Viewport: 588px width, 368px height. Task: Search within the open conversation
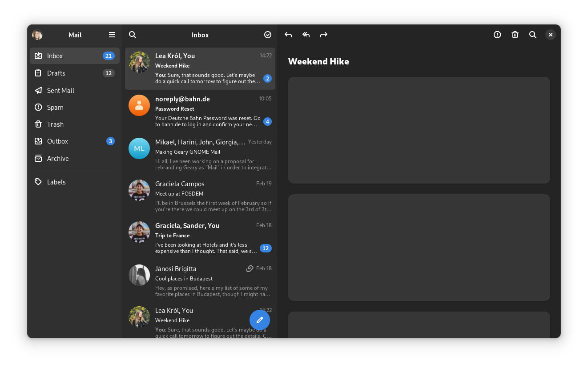tap(533, 35)
